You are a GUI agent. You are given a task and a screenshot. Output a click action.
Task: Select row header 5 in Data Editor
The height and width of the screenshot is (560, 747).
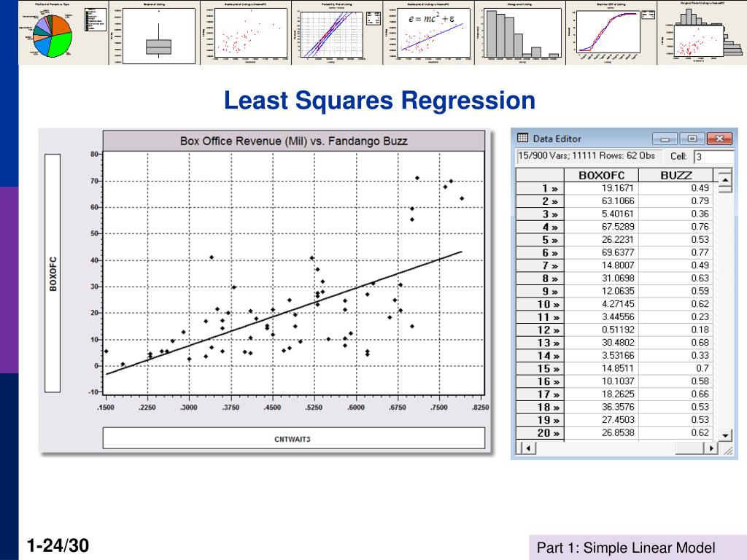(x=541, y=239)
